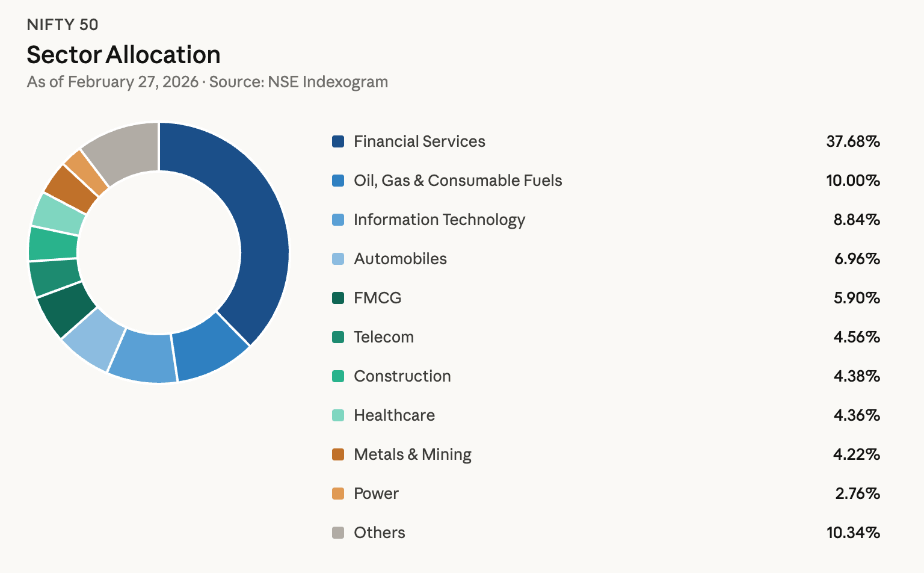Click the Telecom legend label
924x573 pixels.
tap(383, 337)
